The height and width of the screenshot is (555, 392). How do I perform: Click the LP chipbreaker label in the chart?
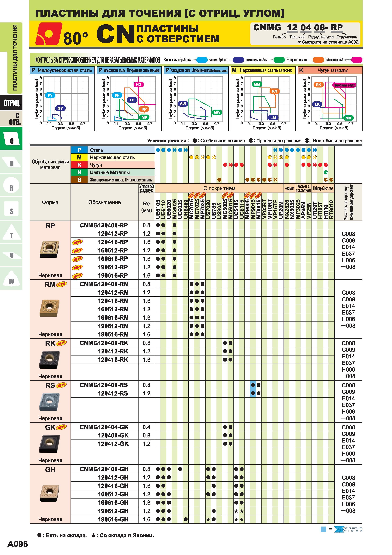tap(132, 100)
